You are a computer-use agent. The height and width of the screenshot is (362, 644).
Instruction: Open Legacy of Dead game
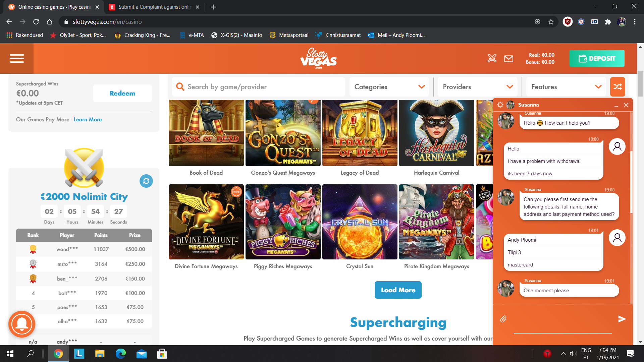click(x=360, y=133)
